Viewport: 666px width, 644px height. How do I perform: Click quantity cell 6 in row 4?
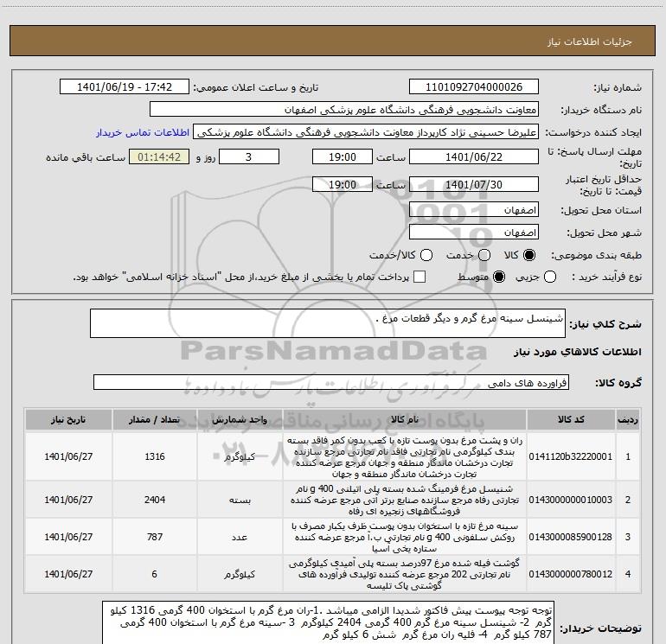pyautogui.click(x=155, y=574)
